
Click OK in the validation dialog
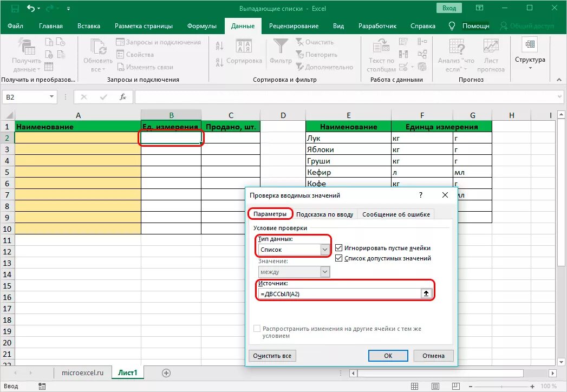tap(388, 356)
